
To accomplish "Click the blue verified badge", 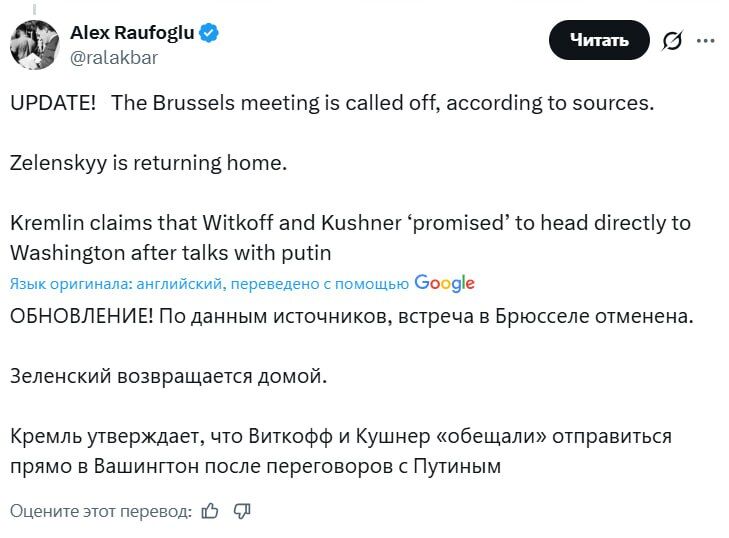I will pos(209,33).
